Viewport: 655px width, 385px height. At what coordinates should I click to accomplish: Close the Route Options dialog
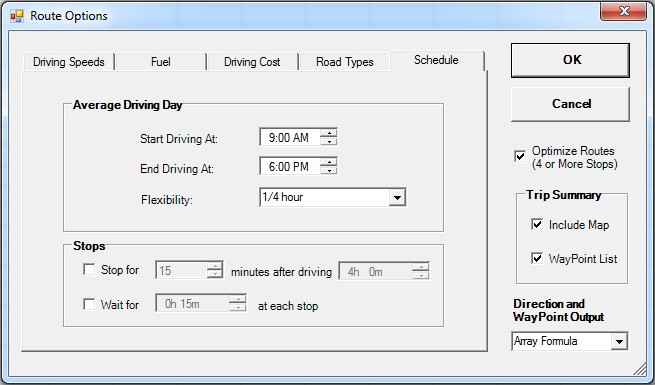(x=623, y=11)
